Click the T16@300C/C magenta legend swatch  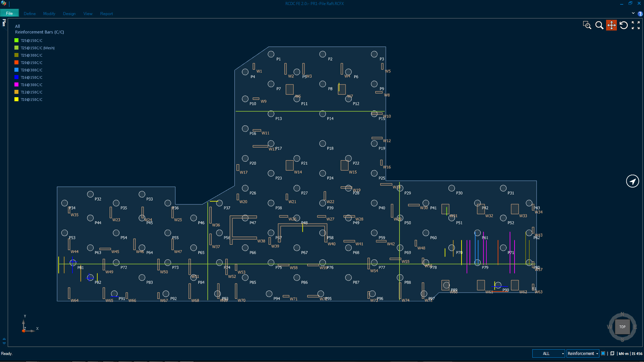16,85
